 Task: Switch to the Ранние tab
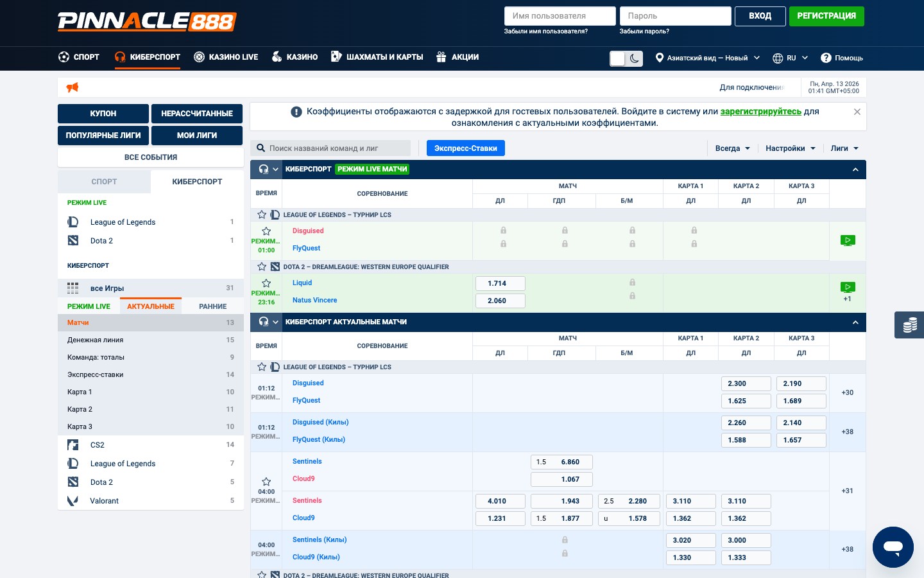click(212, 306)
